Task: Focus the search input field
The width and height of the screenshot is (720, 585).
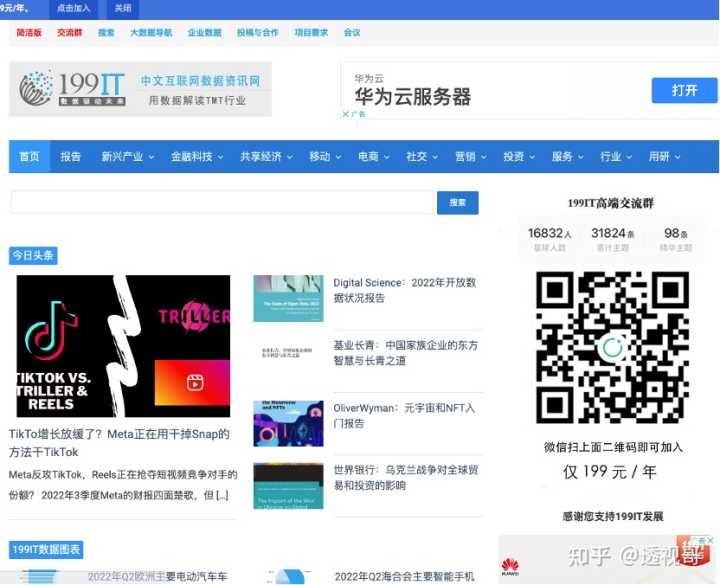Action: 222,202
